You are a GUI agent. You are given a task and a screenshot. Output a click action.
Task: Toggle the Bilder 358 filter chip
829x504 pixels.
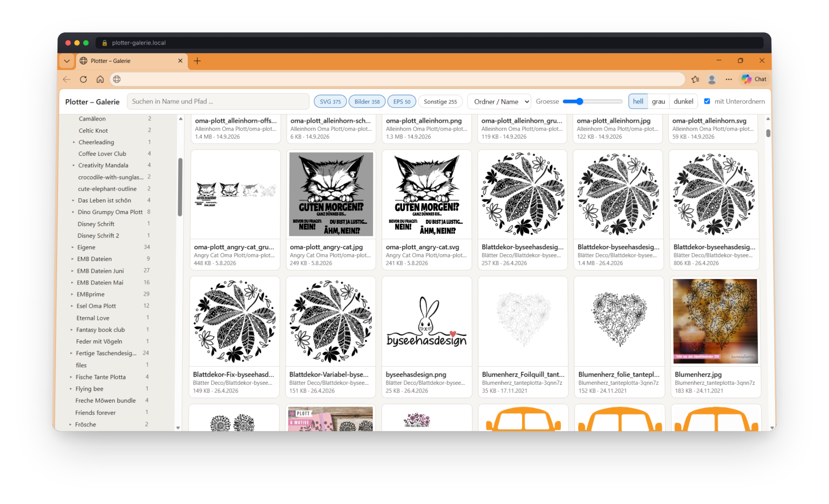coord(367,102)
